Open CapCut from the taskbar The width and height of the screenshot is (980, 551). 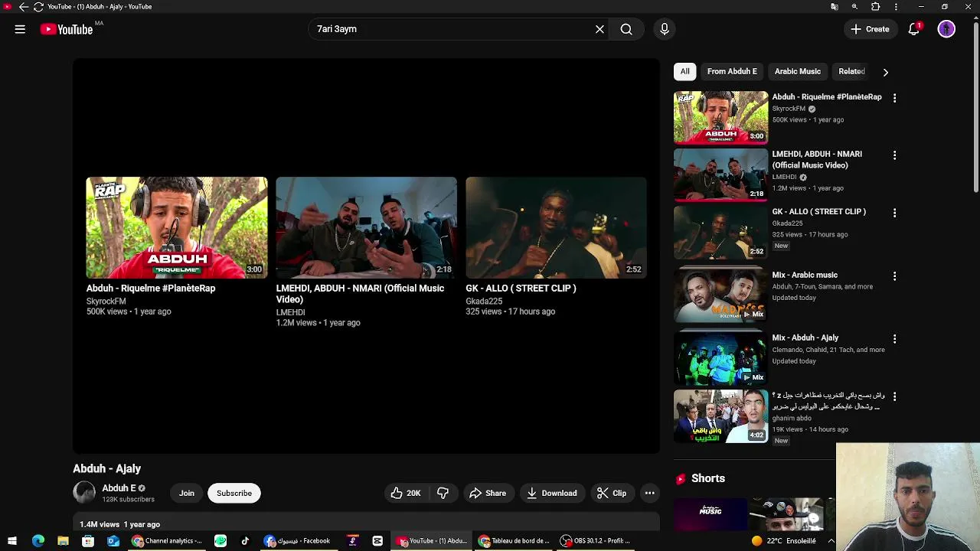pyautogui.click(x=377, y=541)
